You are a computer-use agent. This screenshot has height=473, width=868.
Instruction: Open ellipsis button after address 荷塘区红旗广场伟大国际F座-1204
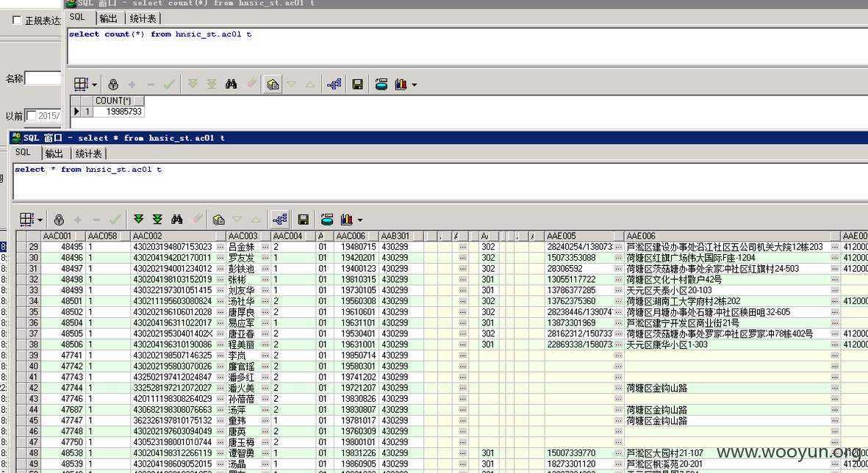[835, 258]
